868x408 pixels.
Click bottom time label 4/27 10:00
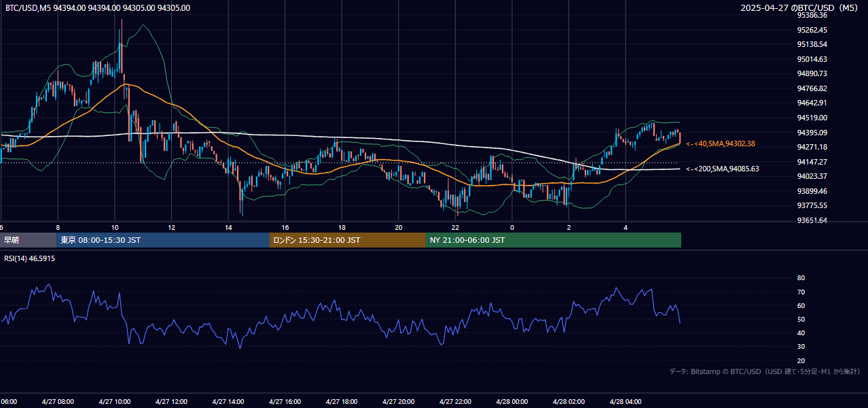[114, 401]
